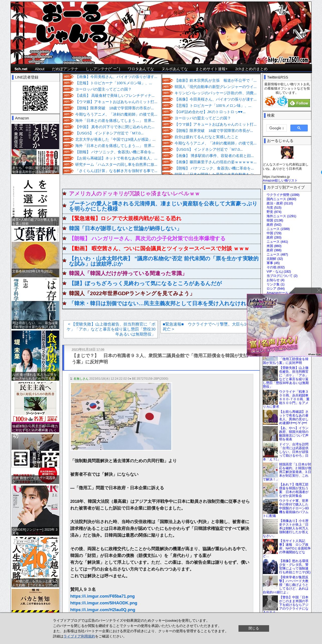This screenshot has height=644, width=322.
Task: Open Amazon book 40歳の壁 cover
Action: pyautogui.click(x=35, y=562)
